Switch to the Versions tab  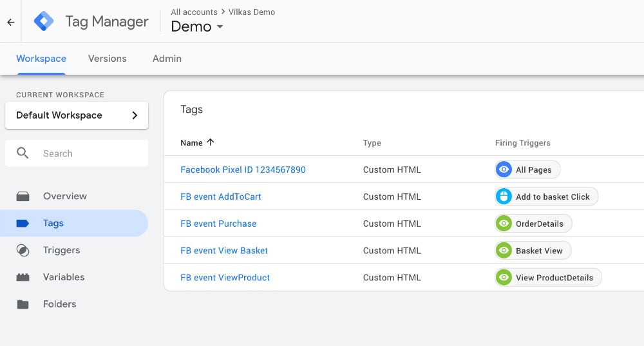(x=107, y=59)
